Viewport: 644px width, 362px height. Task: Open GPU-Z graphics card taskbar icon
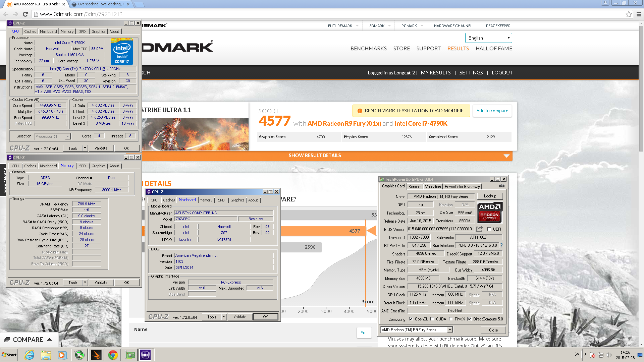pyautogui.click(x=130, y=355)
